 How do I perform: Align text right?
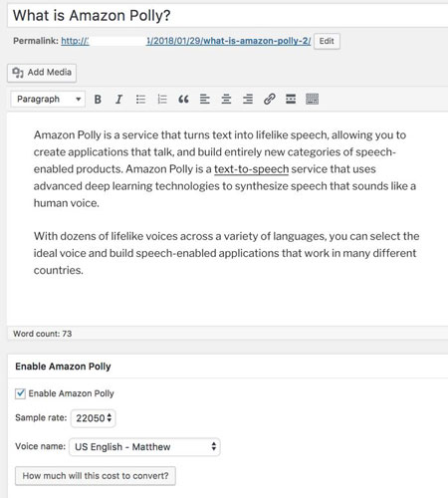coord(248,100)
